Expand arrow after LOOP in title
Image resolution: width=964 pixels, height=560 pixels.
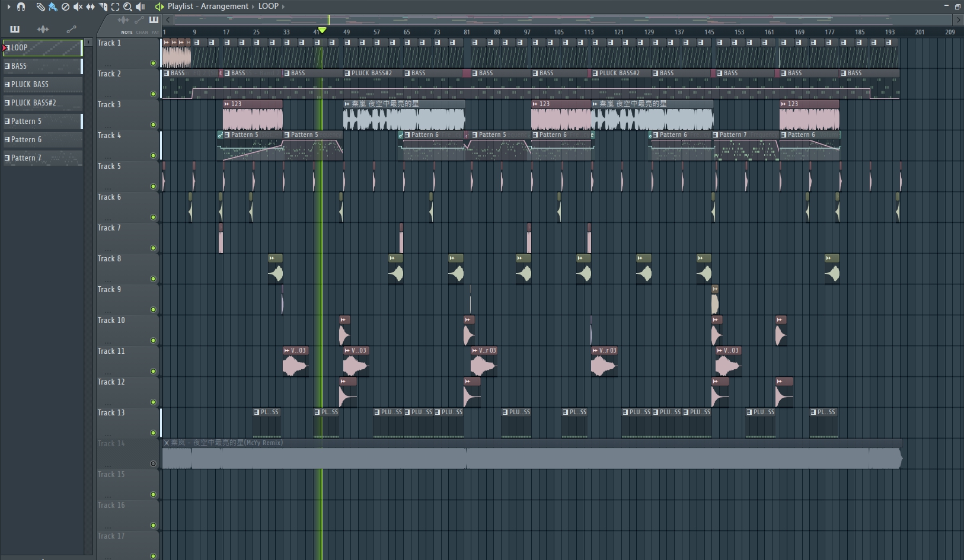pyautogui.click(x=283, y=7)
